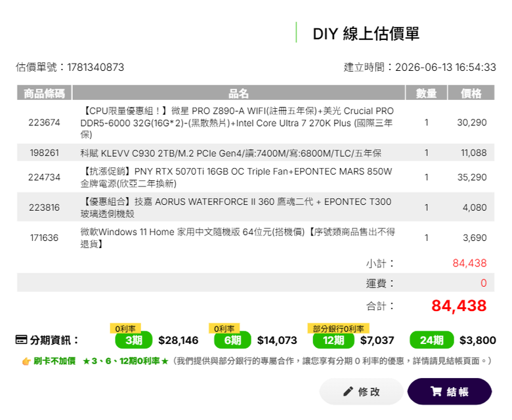
Task: Click the 運費 label
Action: point(380,283)
